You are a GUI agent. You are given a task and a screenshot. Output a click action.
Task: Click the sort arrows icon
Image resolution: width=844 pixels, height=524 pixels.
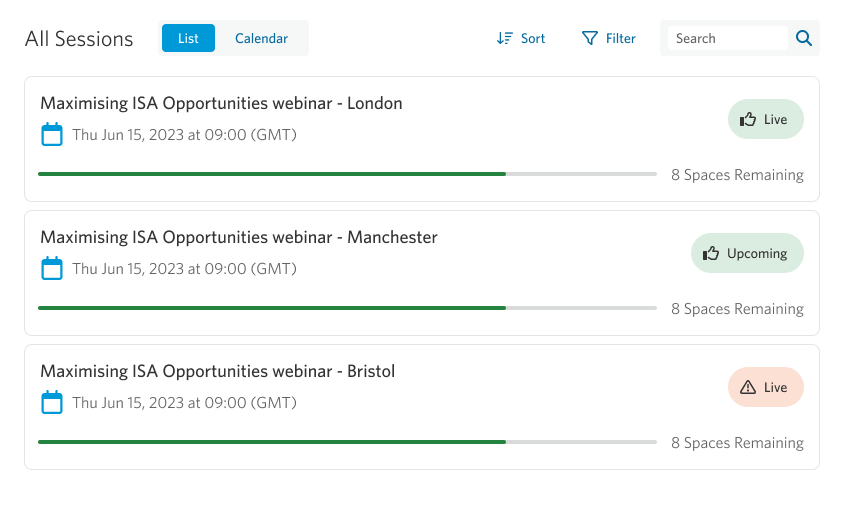coord(505,39)
